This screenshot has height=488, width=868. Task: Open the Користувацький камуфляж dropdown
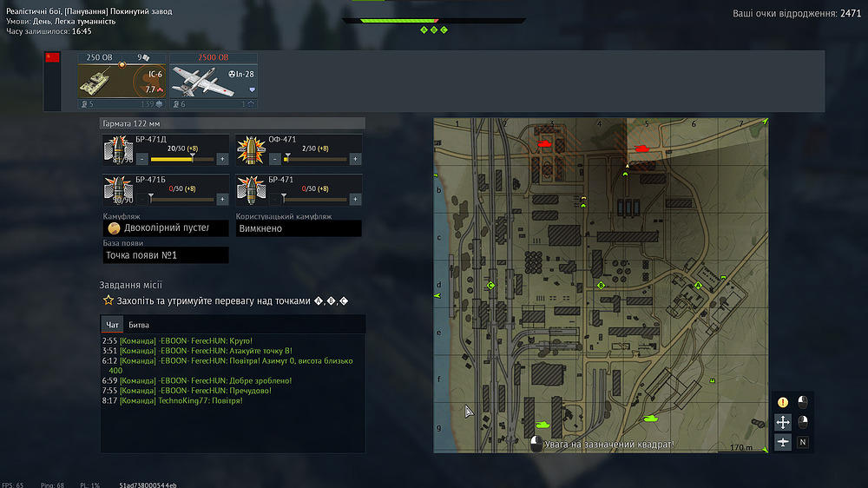(299, 228)
